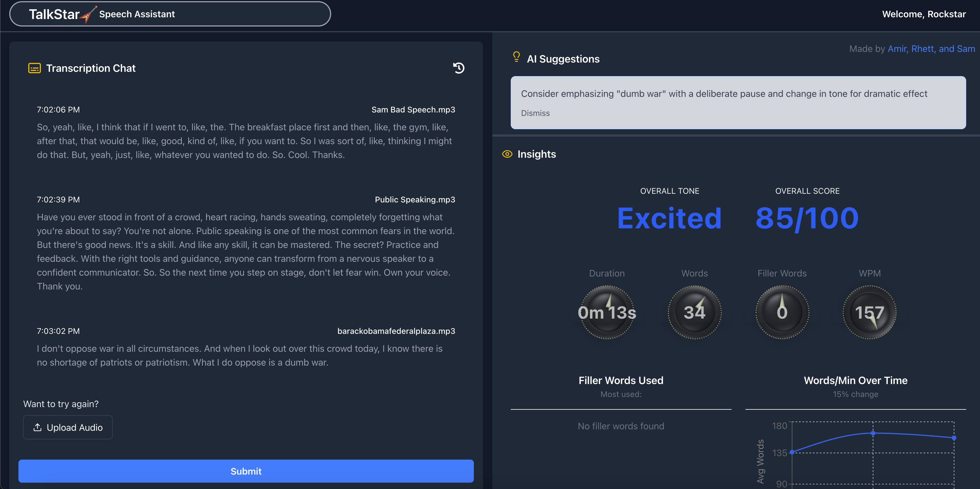Viewport: 980px width, 489px height.
Task: Click the AI Suggestions lightbulb icon
Action: 516,57
